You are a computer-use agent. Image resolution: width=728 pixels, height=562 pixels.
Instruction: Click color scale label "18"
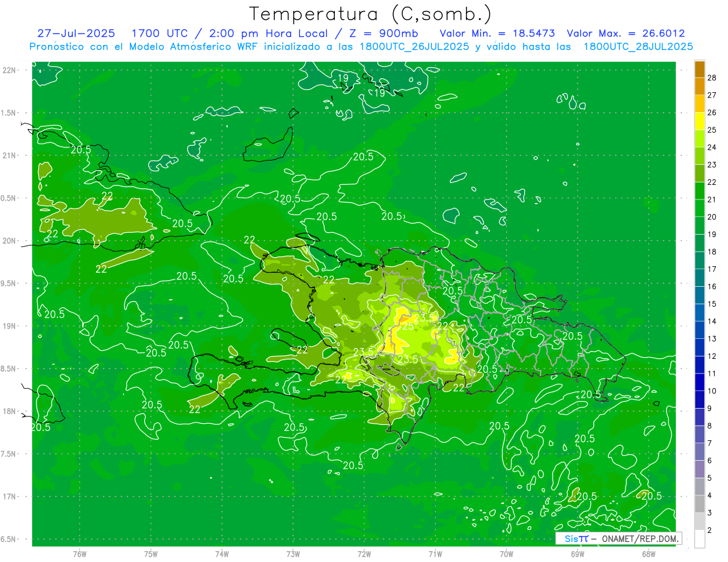pos(712,252)
